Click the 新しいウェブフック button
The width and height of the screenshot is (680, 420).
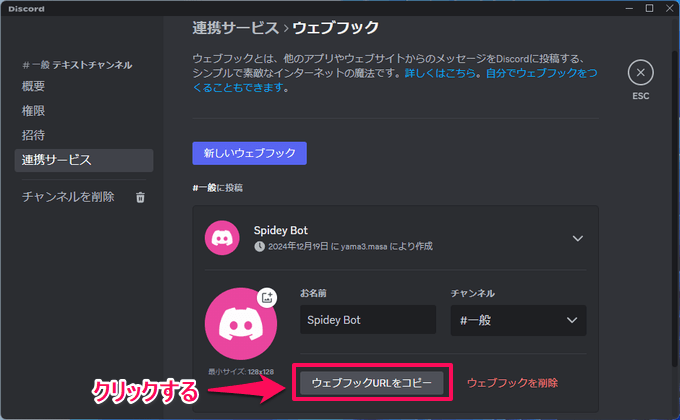249,153
